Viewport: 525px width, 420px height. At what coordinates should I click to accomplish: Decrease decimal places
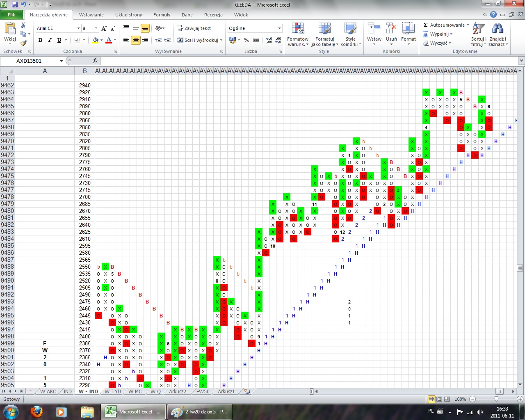tap(278, 40)
